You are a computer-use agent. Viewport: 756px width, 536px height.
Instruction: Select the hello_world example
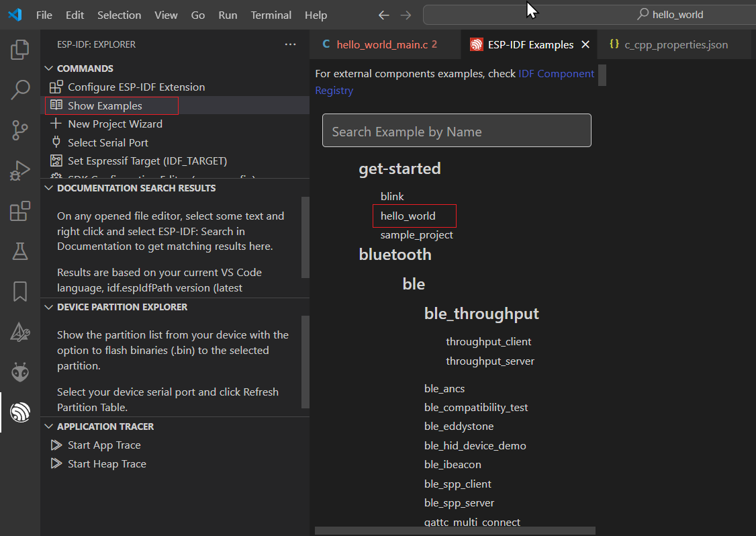point(408,216)
